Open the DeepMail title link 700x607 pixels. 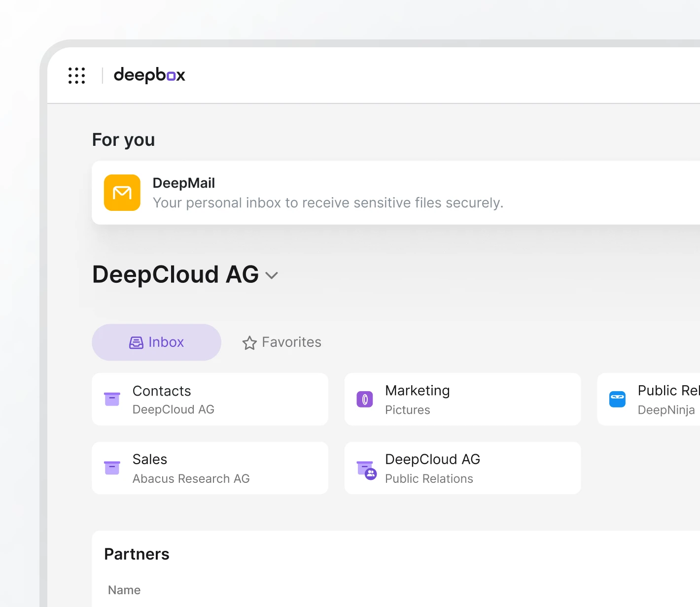(184, 183)
